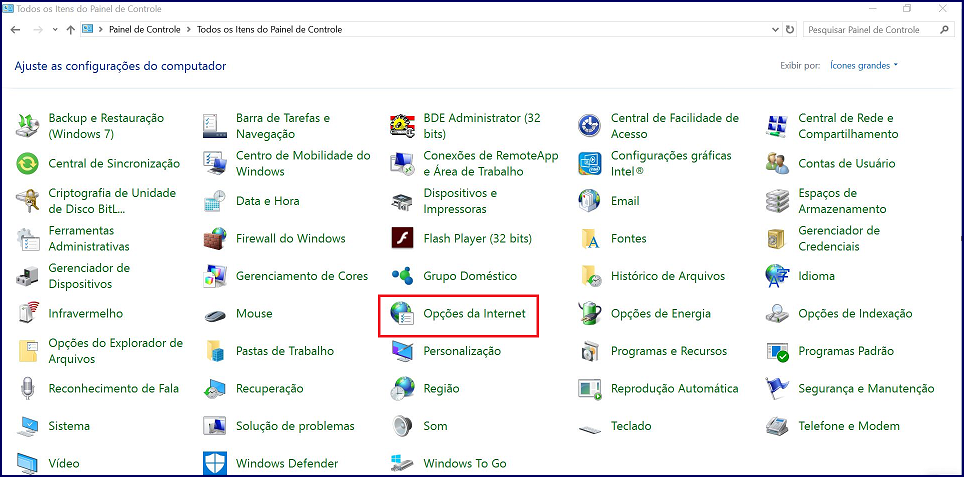Viewport: 964px width, 477px height.
Task: Click the Fontes folder icon
Action: click(590, 238)
